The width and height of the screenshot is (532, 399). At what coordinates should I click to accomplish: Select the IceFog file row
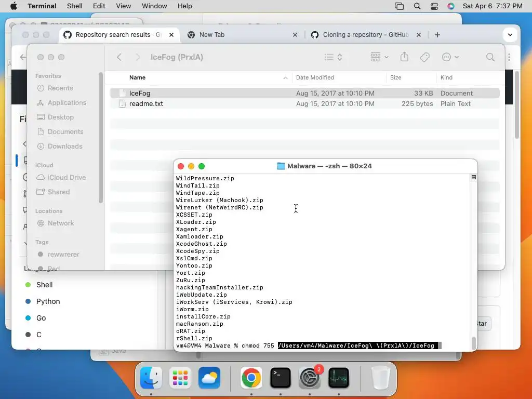coord(304,93)
